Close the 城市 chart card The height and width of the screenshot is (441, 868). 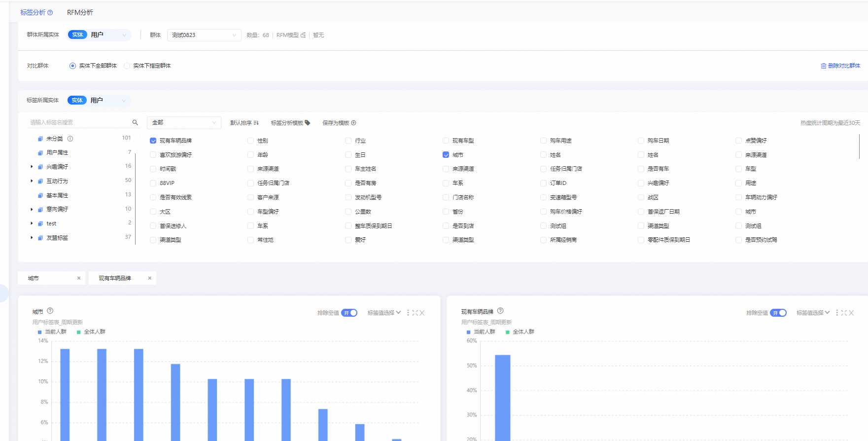coord(422,313)
